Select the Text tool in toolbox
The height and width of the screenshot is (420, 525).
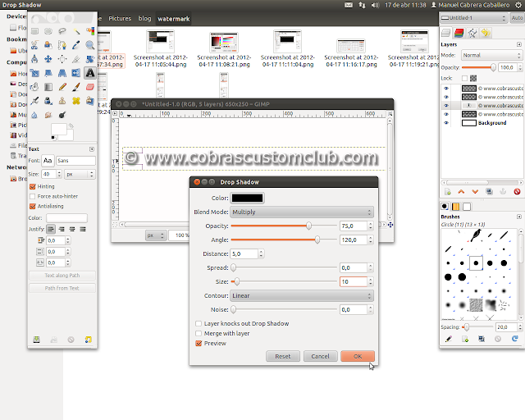89,73
